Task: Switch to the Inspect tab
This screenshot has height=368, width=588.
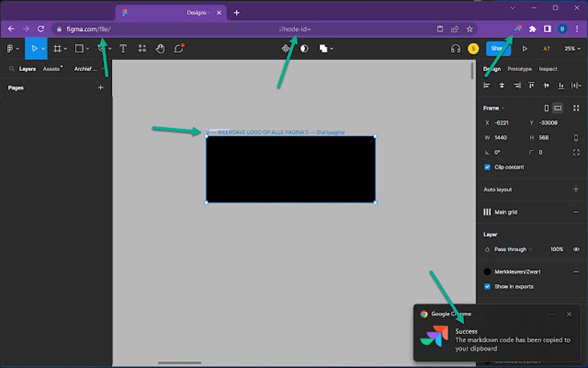Action: tap(548, 69)
